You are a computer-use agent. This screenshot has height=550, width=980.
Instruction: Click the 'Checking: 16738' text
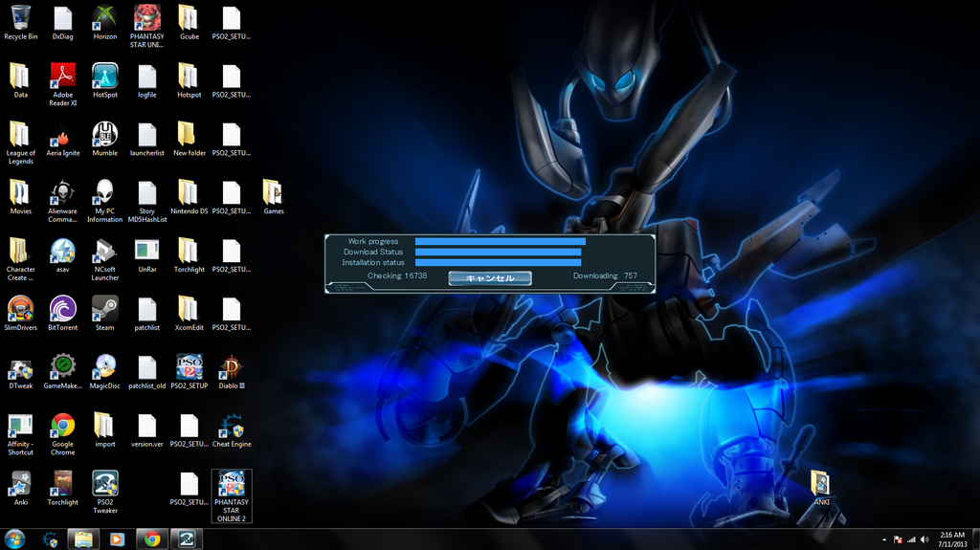397,275
